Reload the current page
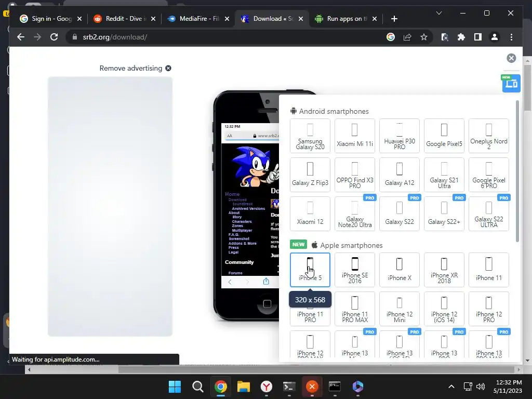532x399 pixels. tap(54, 37)
